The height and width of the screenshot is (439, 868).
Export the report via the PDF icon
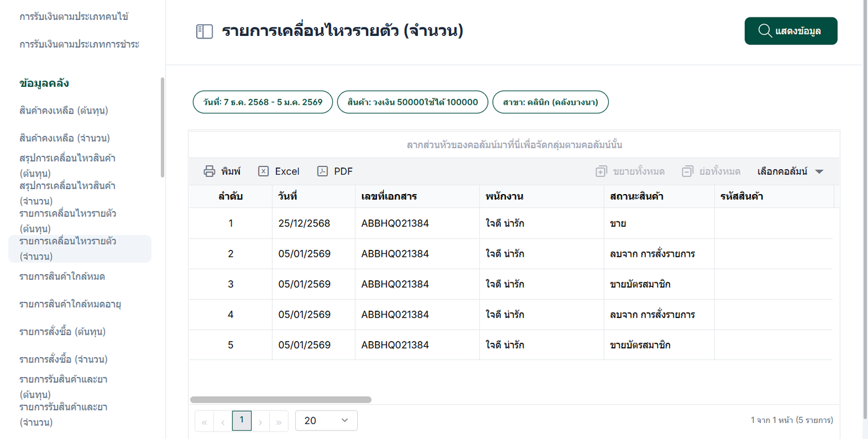(322, 172)
